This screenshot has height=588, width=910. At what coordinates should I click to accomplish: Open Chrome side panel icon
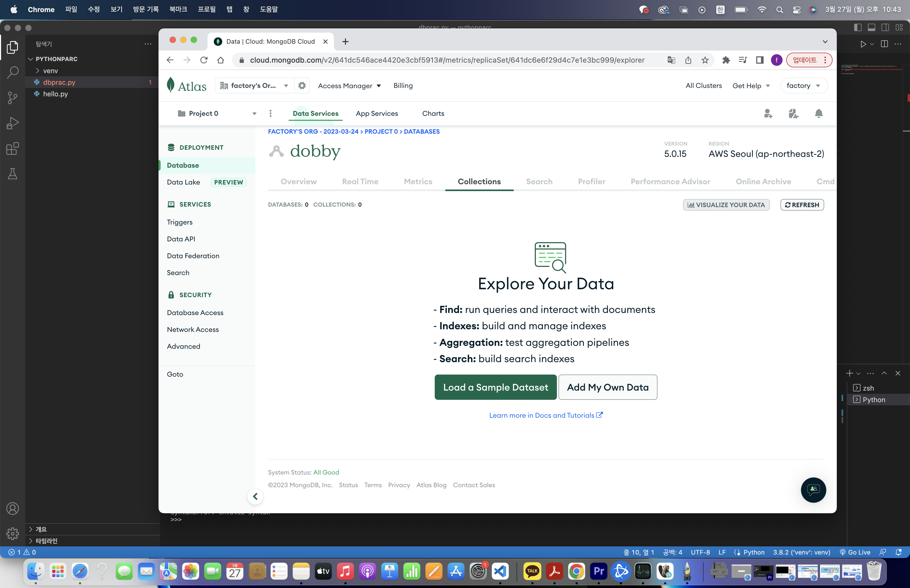tap(760, 60)
